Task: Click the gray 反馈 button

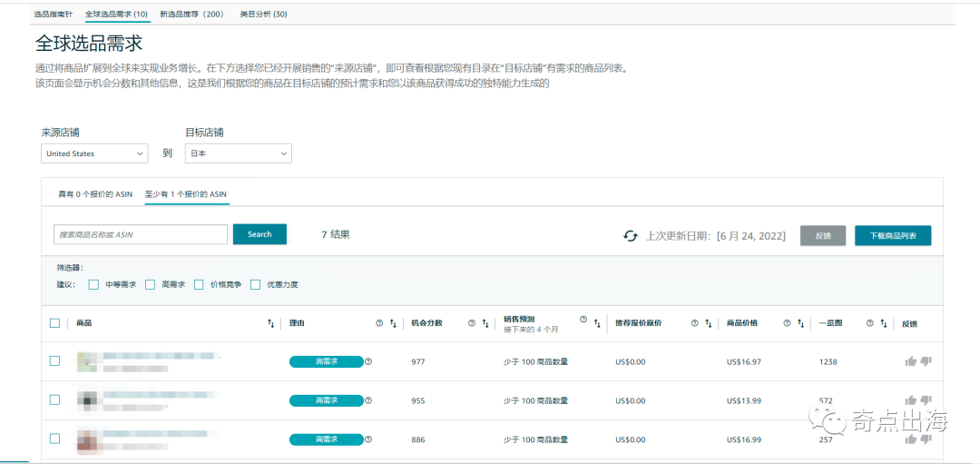Action: [x=823, y=236]
